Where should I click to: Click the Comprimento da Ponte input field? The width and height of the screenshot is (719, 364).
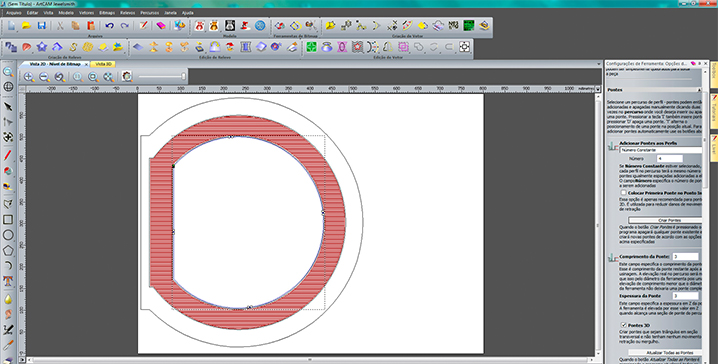[x=686, y=257]
